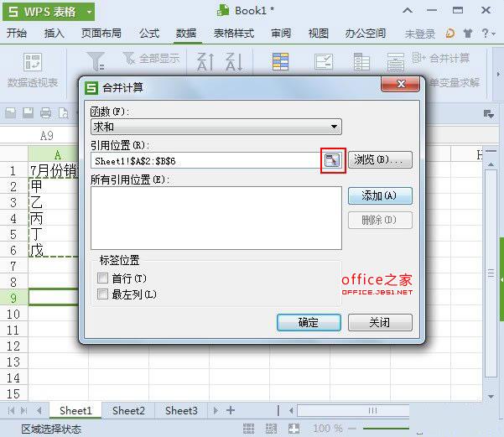
Task: Open the 函数 function dropdown showing 求和
Action: 216,127
